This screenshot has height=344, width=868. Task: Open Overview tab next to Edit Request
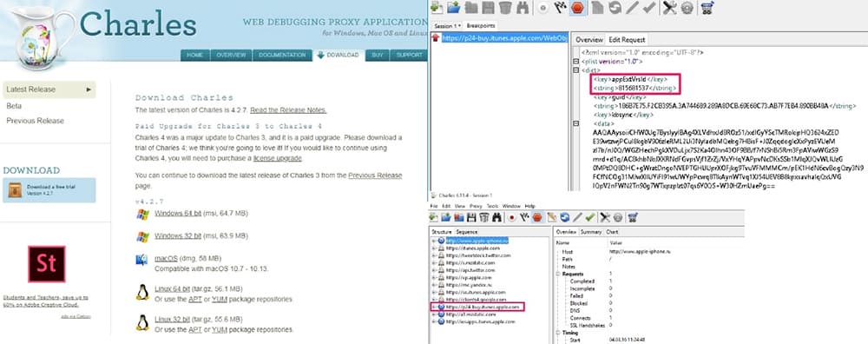[x=589, y=40]
